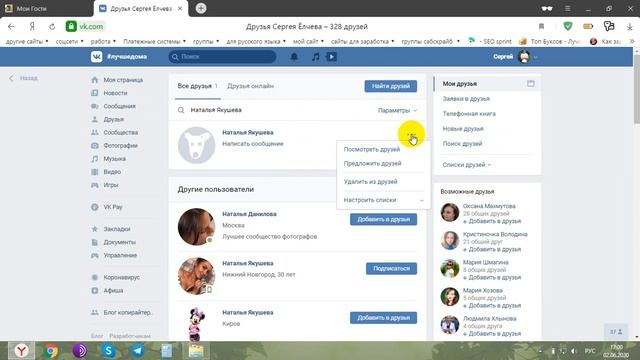
Task: Switch to Друзья онлайн tab
Action: click(250, 86)
